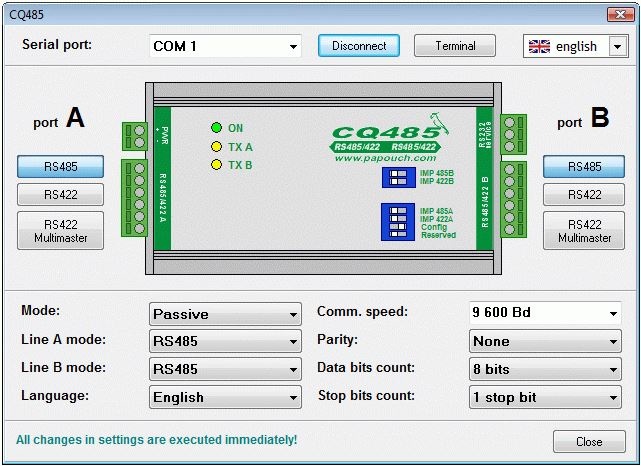Screen dimensions: 641x466
Task: Click the 'Mode:' label
Action: pos(40,311)
